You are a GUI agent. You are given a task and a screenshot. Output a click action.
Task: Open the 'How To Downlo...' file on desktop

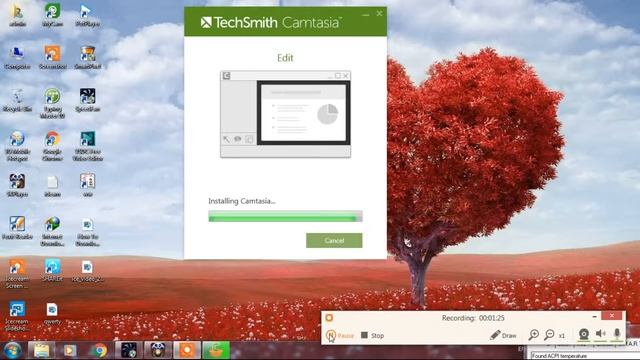[87, 231]
